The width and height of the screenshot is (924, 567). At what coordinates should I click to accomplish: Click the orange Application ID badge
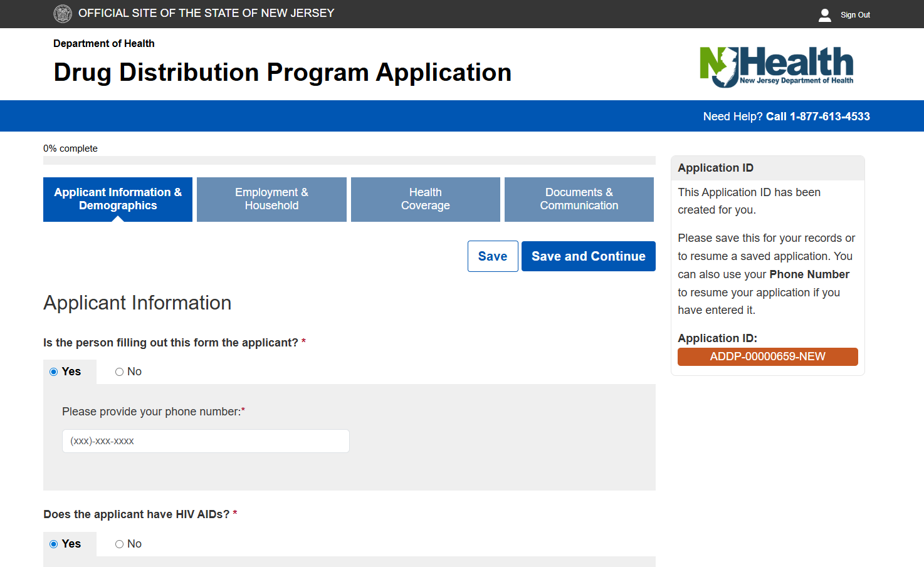(x=767, y=356)
